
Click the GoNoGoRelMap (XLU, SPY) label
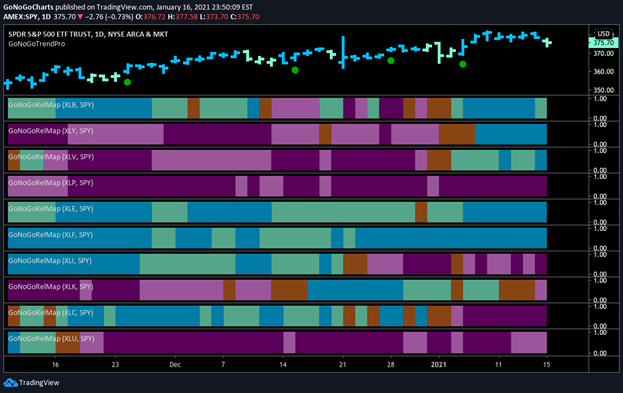pyautogui.click(x=51, y=339)
